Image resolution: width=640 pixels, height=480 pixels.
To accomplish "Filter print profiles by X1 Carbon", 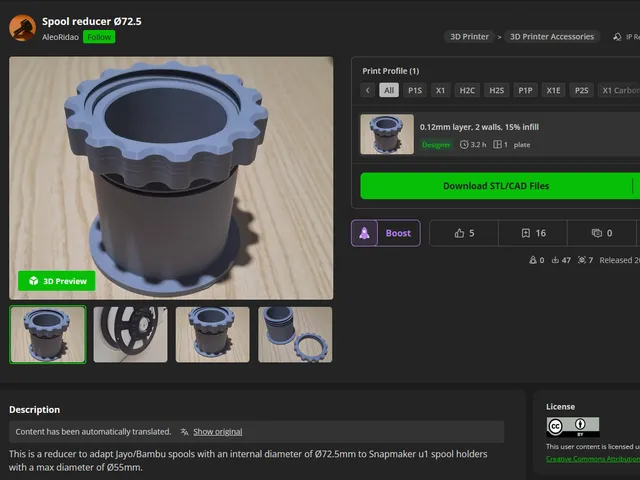I will pos(619,90).
